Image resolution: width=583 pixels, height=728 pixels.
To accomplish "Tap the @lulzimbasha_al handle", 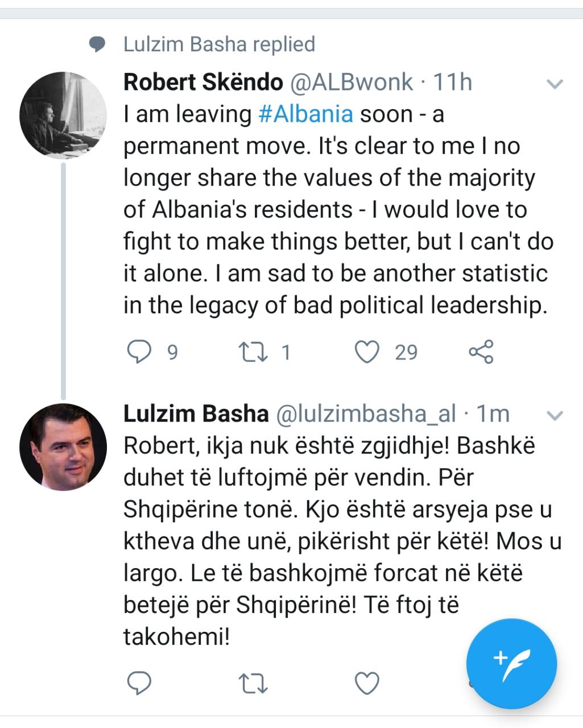I will pyautogui.click(x=366, y=414).
